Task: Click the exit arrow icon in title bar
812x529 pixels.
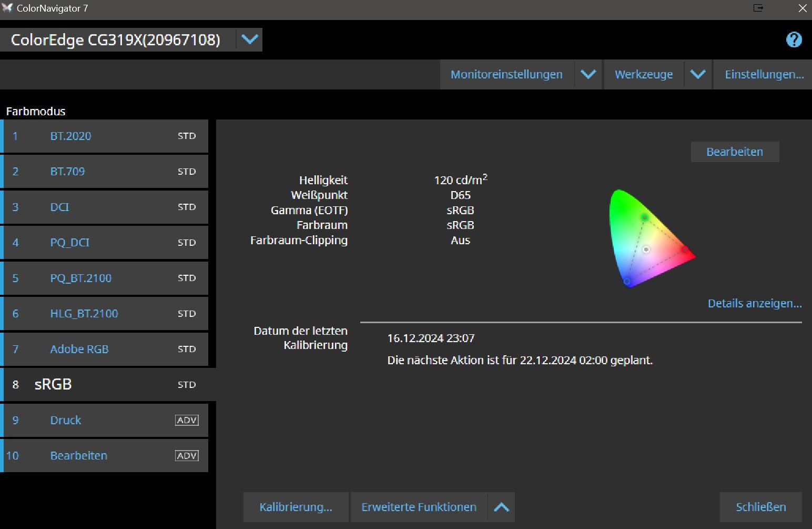Action: click(x=758, y=8)
